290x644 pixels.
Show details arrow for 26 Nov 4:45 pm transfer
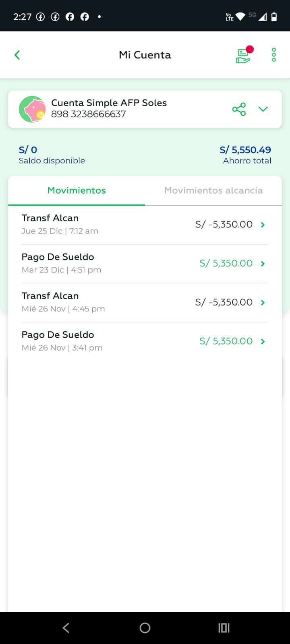[263, 303]
